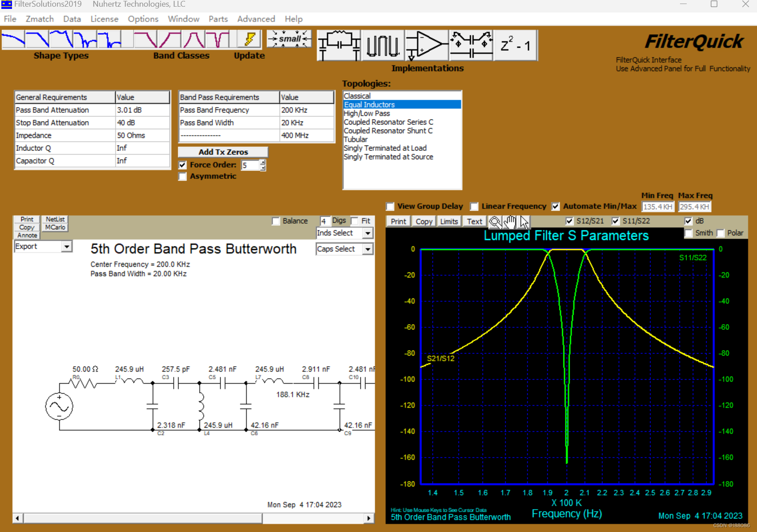Choose the digital z²-1 implementation icon
Viewport: 757px width, 532px height.
[x=516, y=45]
